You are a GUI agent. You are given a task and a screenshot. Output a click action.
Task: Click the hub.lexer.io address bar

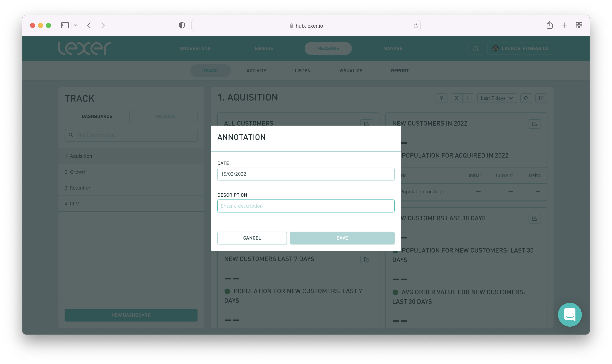coord(306,25)
